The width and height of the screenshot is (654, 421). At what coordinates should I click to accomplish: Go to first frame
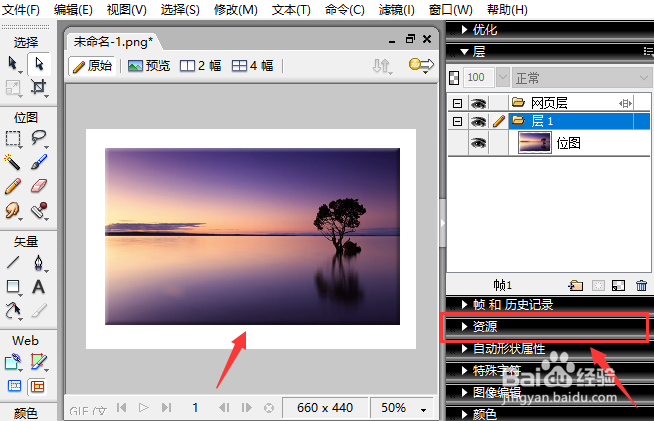coord(122,407)
